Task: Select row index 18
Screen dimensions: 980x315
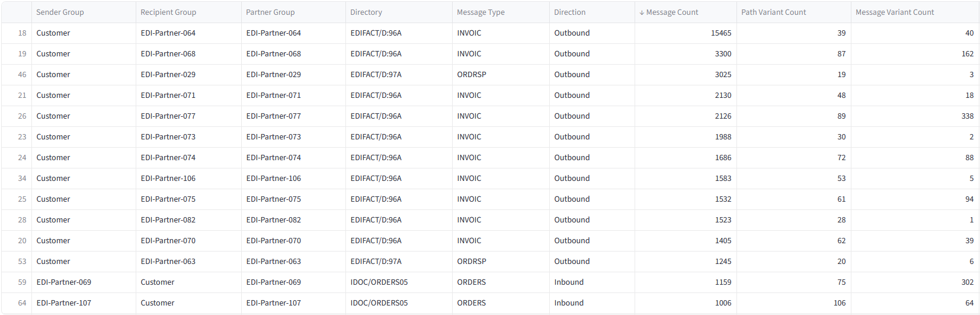Action: coord(22,33)
